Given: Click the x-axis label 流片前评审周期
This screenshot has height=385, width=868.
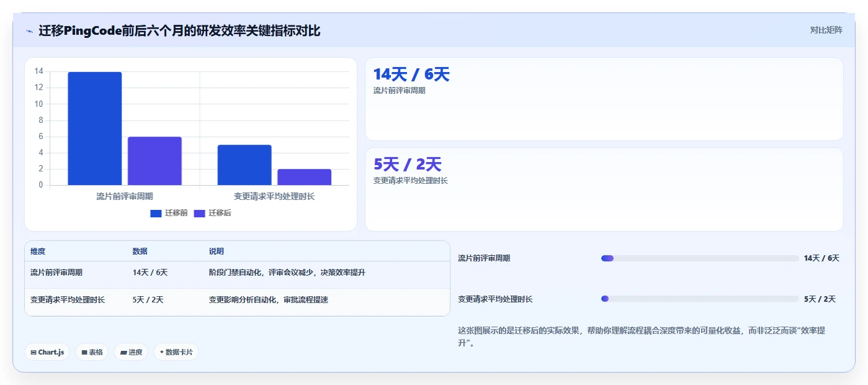Looking at the screenshot, I should pos(125,196).
